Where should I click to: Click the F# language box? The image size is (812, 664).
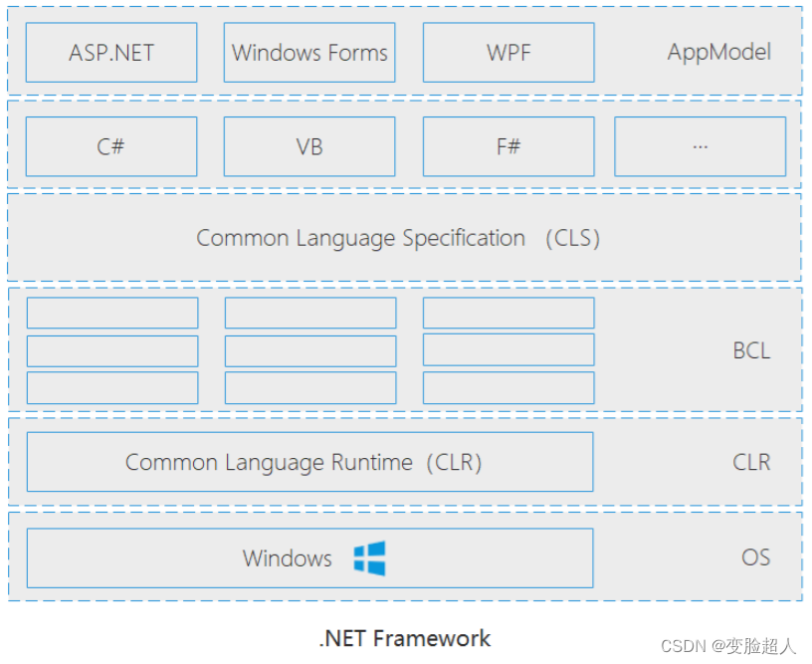pos(507,146)
